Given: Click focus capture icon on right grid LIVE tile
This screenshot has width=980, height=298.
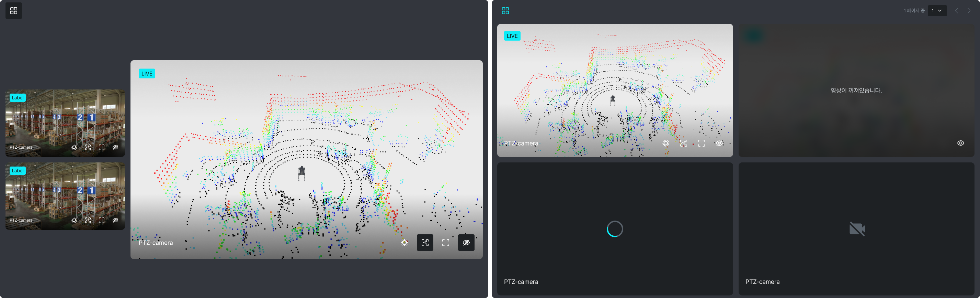Looking at the screenshot, I should point(683,143).
